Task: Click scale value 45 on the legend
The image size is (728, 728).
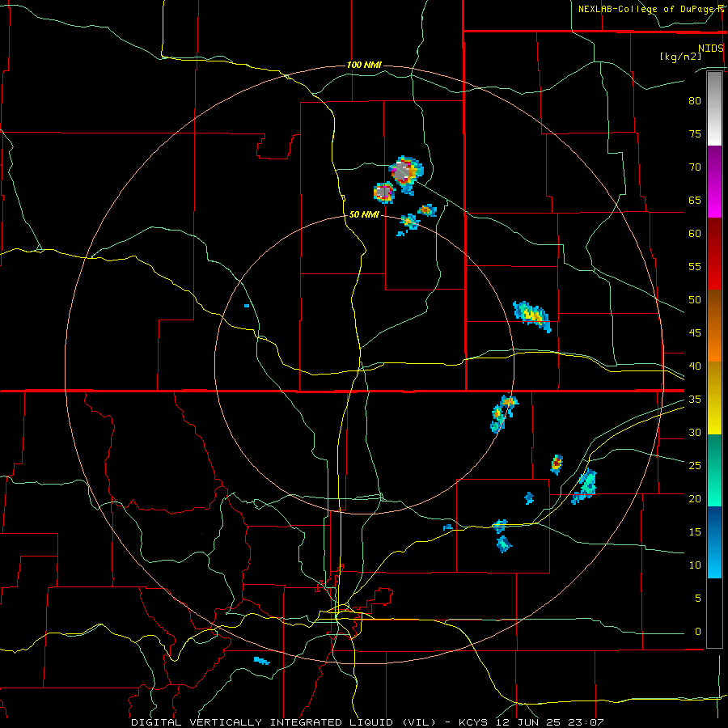Action: pyautogui.click(x=695, y=333)
